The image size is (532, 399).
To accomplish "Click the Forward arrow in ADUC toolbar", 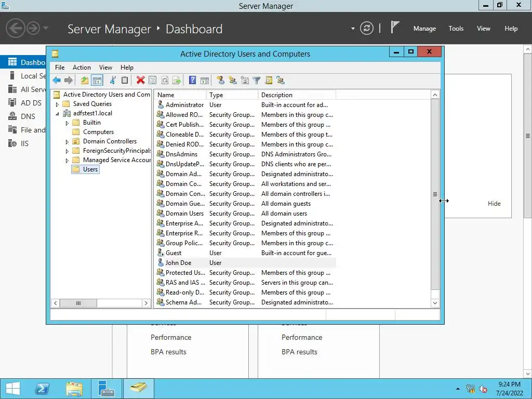I will (x=69, y=81).
